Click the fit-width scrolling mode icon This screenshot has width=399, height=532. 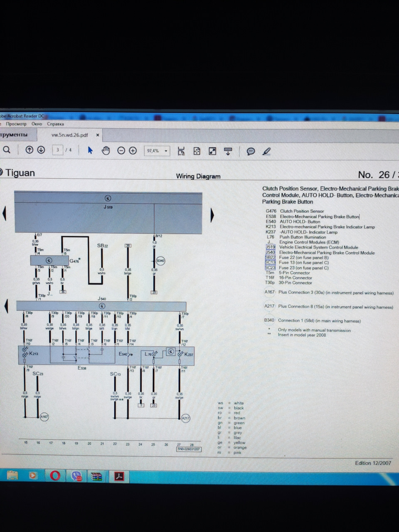click(x=181, y=151)
